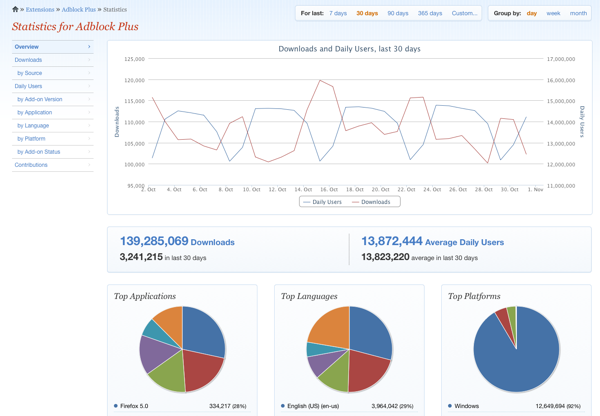
Task: Click the chevron arrow on Overview row
Action: (89, 47)
